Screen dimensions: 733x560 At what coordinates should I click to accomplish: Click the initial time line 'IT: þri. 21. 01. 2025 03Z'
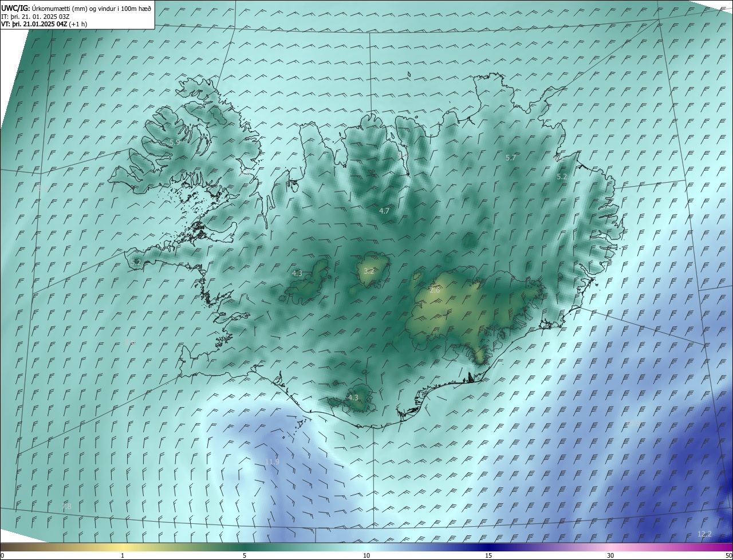click(35, 17)
